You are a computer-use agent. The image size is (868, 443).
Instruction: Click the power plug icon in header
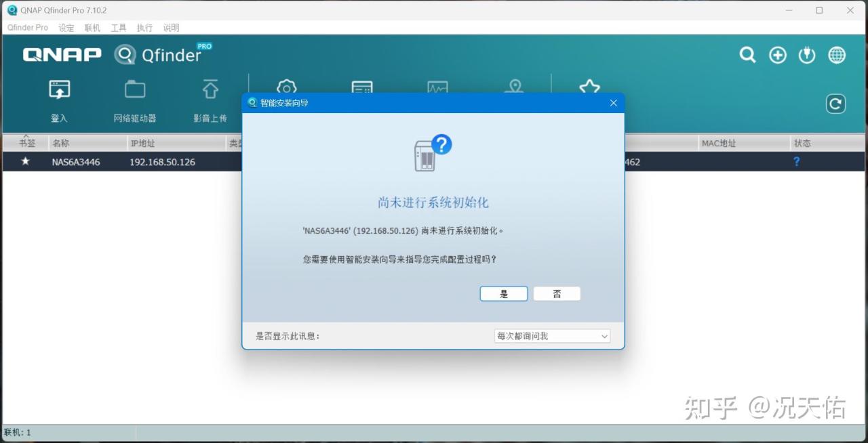(x=807, y=56)
